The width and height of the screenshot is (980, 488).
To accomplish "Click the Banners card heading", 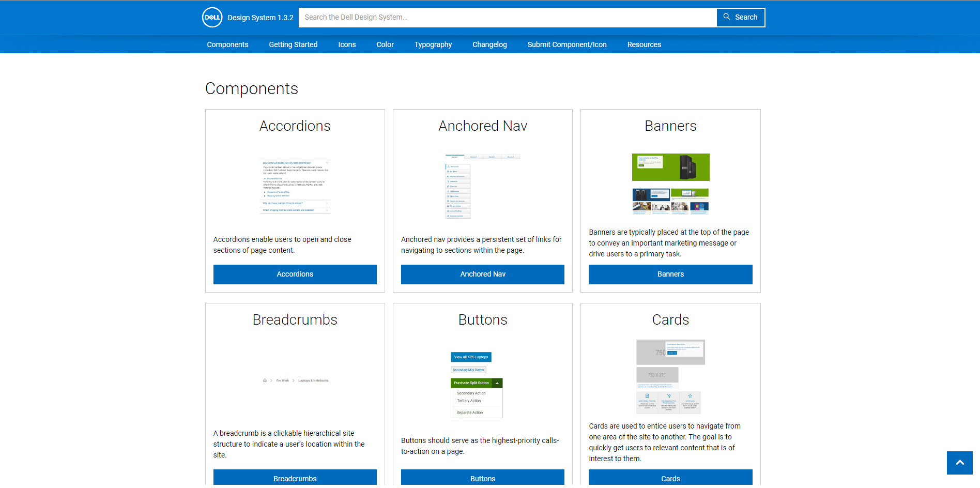I will point(670,126).
